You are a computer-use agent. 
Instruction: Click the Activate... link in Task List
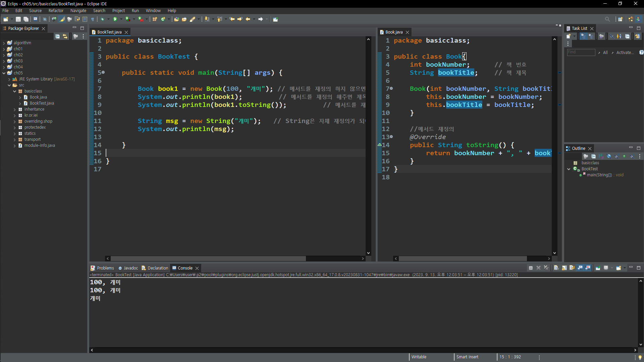pyautogui.click(x=625, y=52)
